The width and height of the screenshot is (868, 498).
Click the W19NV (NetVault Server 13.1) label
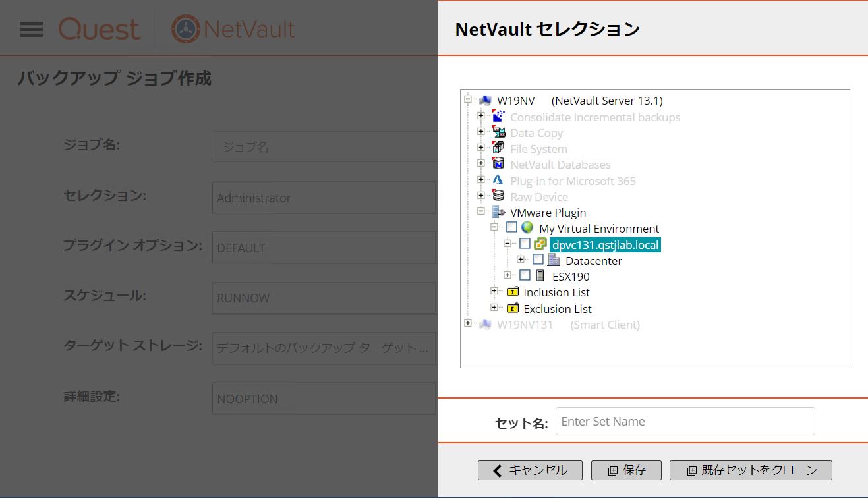(580, 101)
